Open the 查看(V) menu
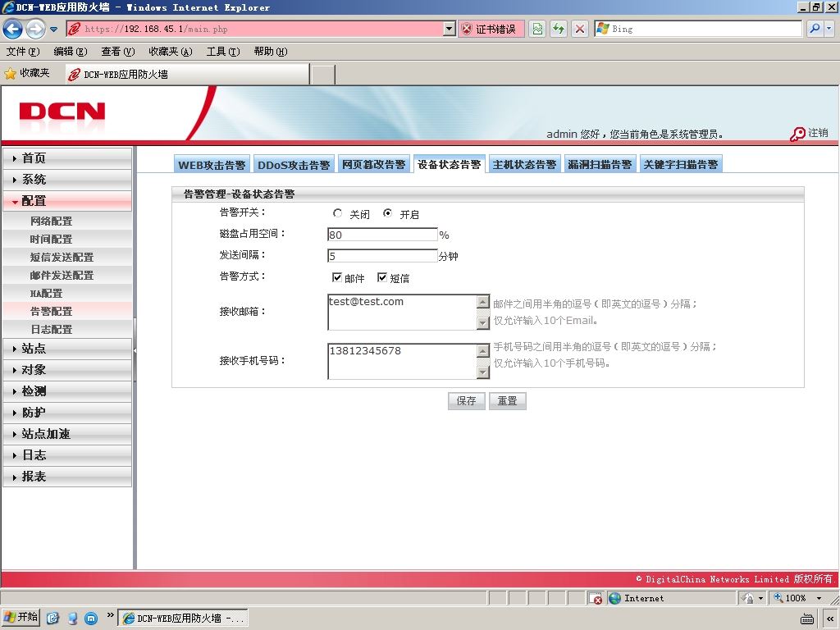Screen dimensions: 840x630 (x=118, y=52)
